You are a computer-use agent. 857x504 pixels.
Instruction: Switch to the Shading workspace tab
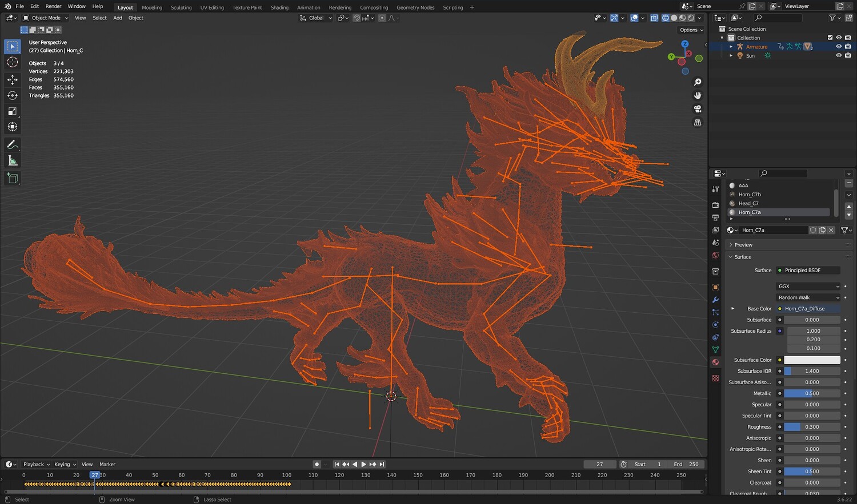point(279,7)
